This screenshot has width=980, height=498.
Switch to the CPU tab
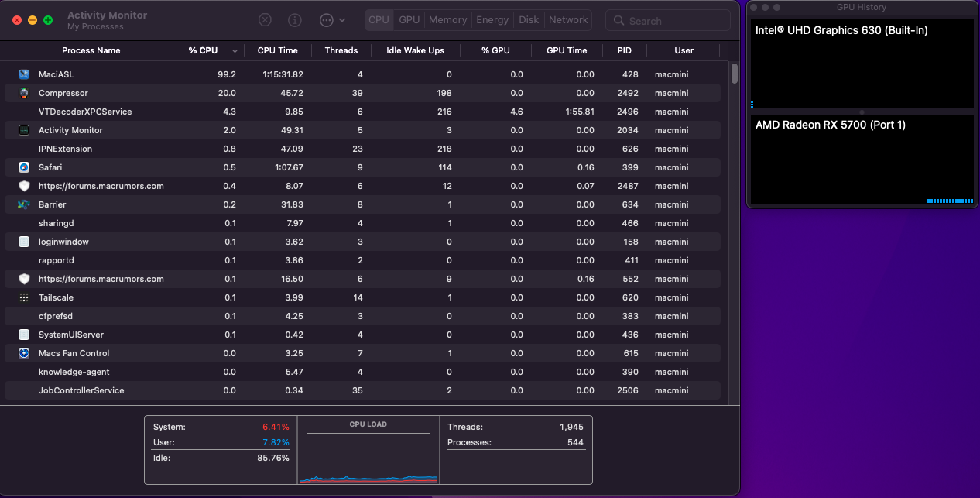point(379,20)
